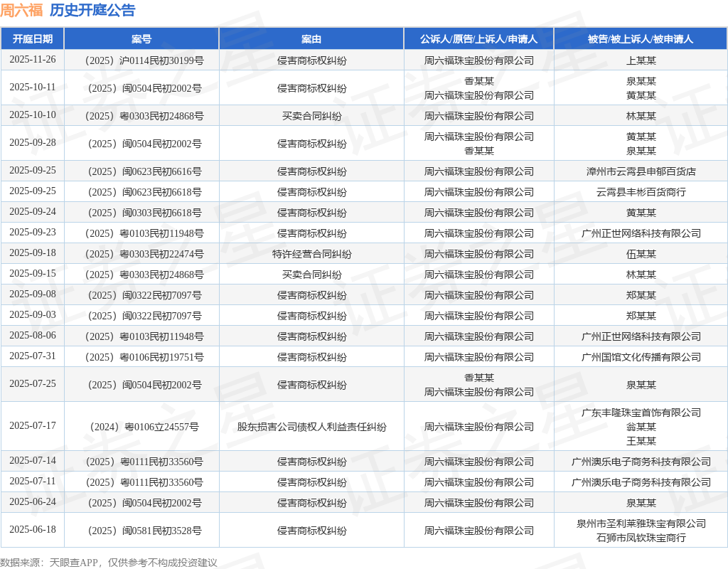Screen dimensions: 728x569
Task: Click the 历史开庭公告 heading
Action: (x=92, y=10)
